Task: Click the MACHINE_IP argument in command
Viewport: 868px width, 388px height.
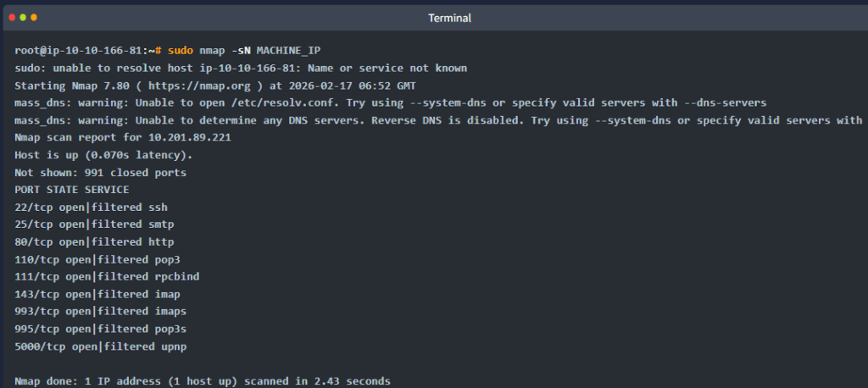Action: click(288, 51)
